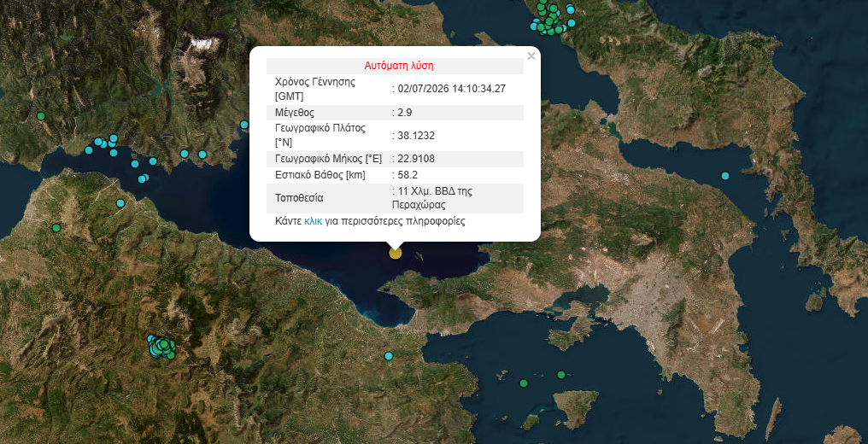Select the isolated cyan marker on the gulf's south shore
Viewport: 868px width, 444px height.
(x=120, y=203)
